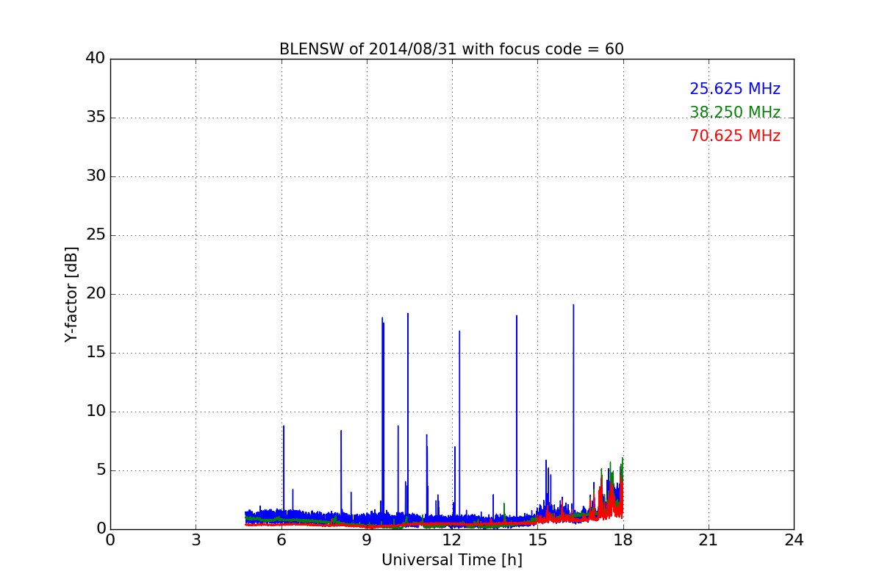882x588 pixels.
Task: Click y-axis tick label 20
Action: 95,294
